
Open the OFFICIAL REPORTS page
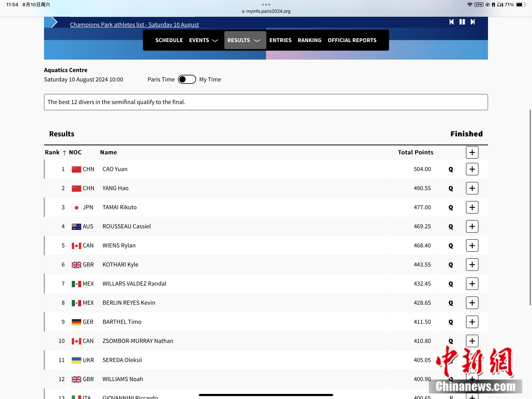[352, 40]
